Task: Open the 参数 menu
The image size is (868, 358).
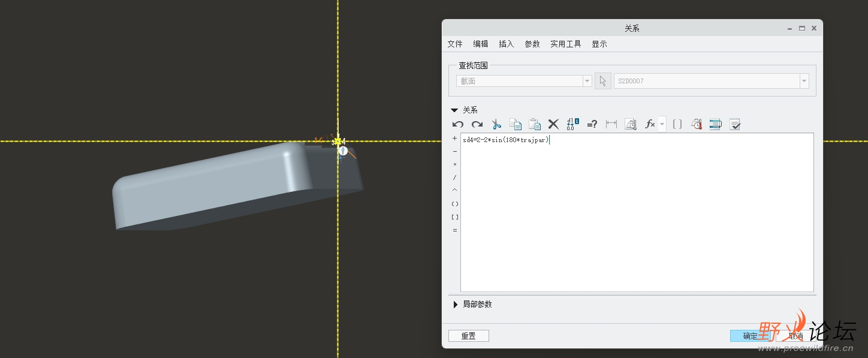Action: (x=532, y=44)
